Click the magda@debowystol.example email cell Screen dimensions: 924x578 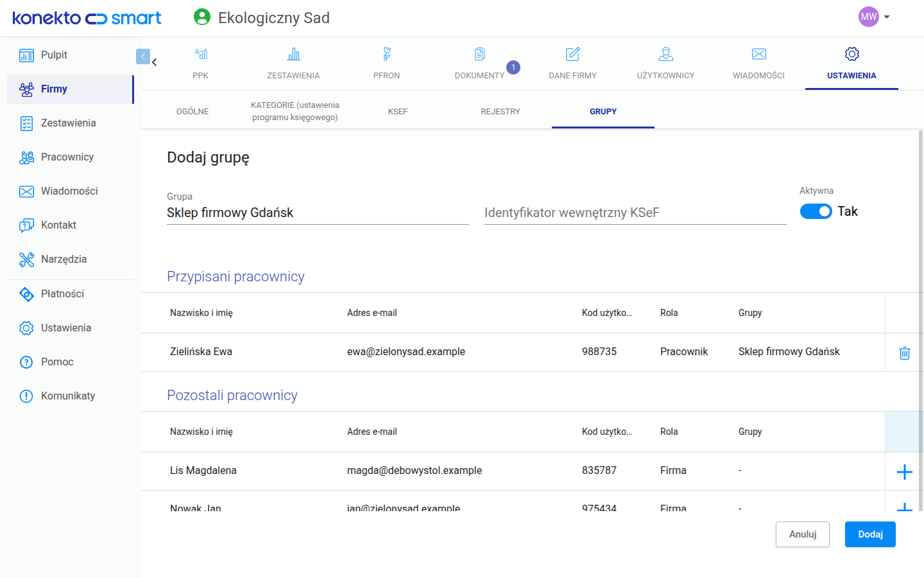415,471
